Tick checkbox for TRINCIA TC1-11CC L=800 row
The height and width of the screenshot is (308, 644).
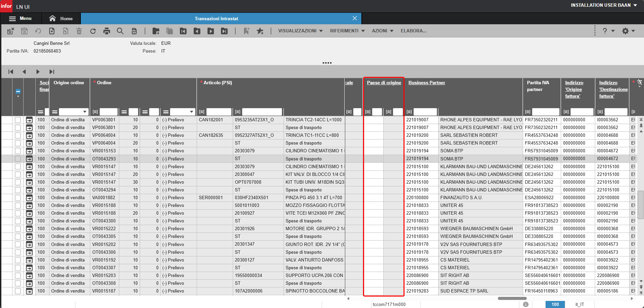pyautogui.click(x=18, y=135)
